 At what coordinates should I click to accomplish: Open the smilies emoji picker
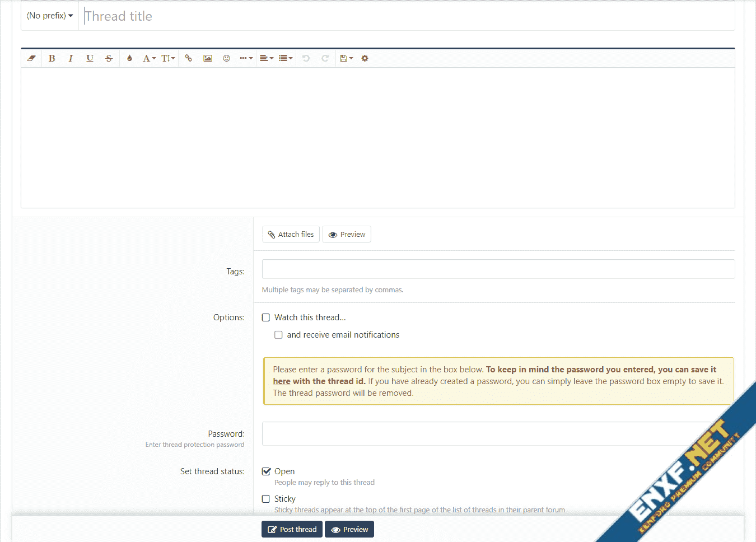pos(226,58)
